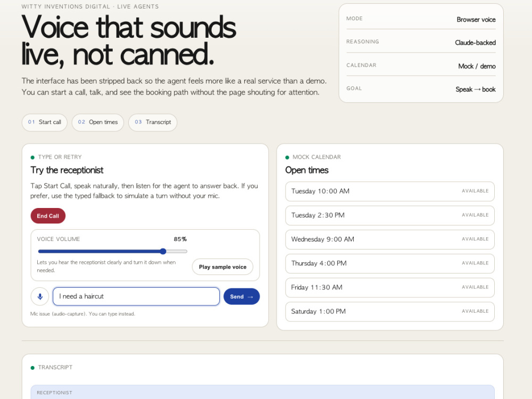Choose the Friday 11:30 AM slot

tap(390, 288)
